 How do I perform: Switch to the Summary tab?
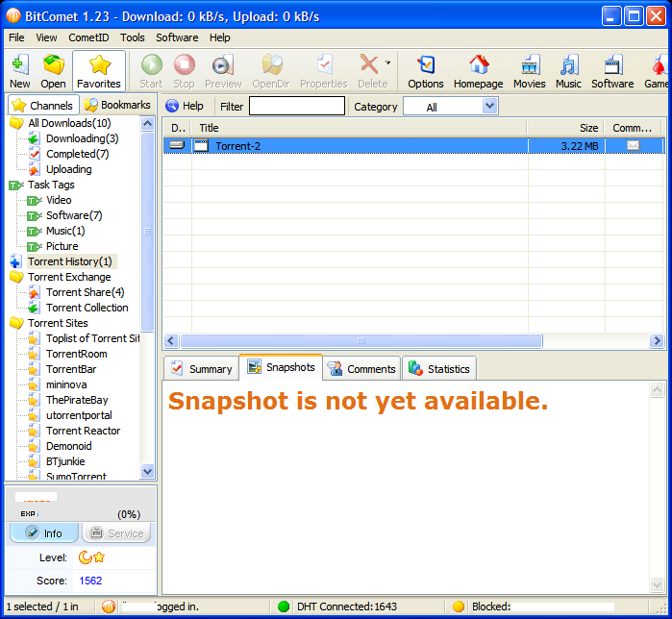202,369
